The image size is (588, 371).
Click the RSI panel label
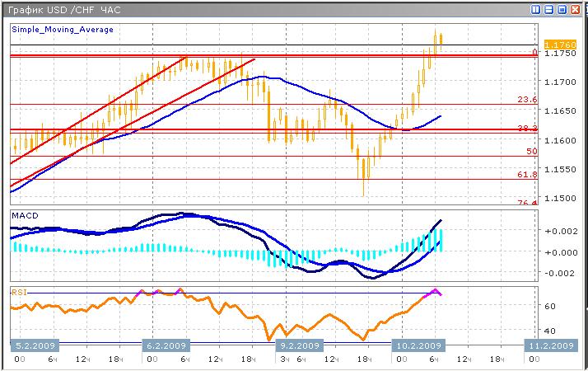[19, 290]
